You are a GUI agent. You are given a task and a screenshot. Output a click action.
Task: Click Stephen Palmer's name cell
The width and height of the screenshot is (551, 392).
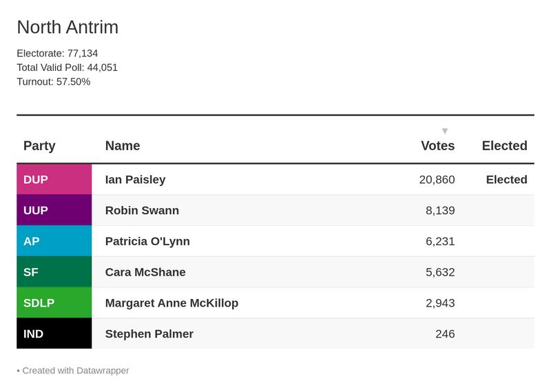149,333
